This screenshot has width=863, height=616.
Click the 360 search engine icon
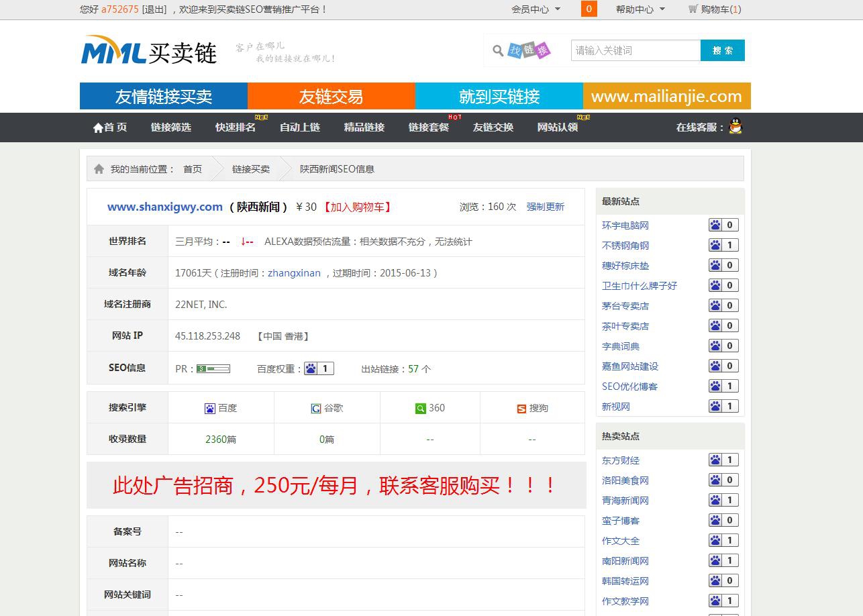[x=421, y=408]
